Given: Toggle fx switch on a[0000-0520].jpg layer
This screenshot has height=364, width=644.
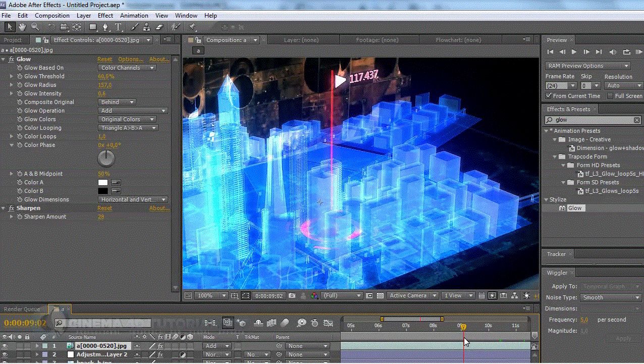Looking at the screenshot, I should point(160,346).
